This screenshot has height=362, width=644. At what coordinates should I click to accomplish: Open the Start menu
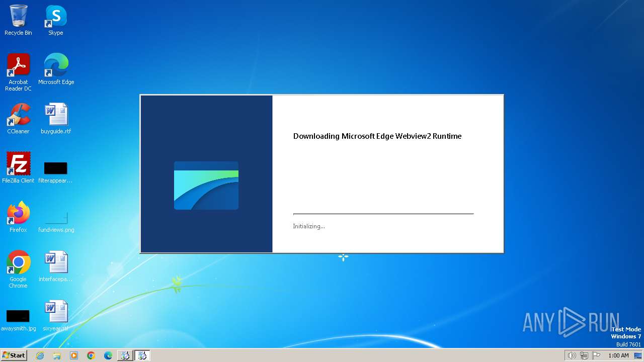(14, 355)
